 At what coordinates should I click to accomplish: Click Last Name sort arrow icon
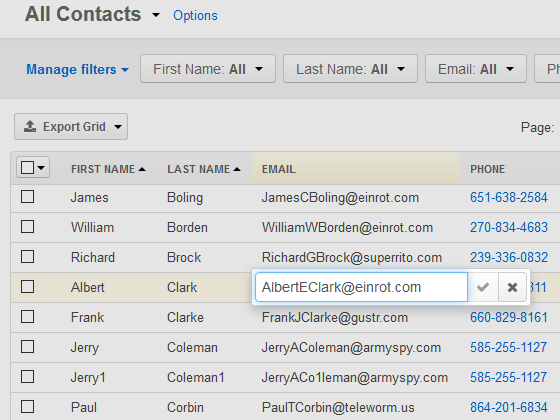(237, 169)
